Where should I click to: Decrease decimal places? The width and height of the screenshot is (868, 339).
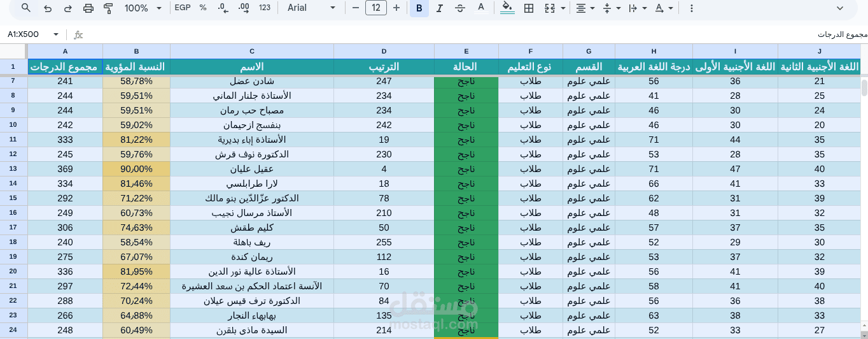[223, 8]
